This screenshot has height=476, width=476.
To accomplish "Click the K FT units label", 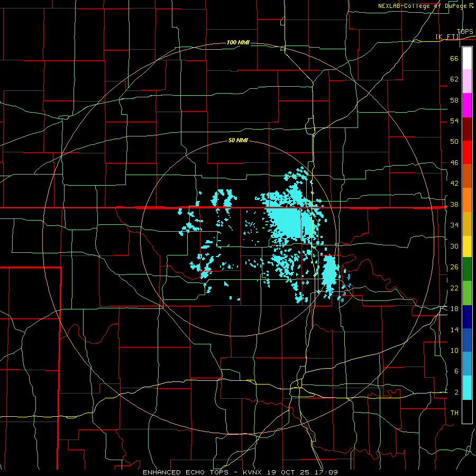I will (x=447, y=36).
